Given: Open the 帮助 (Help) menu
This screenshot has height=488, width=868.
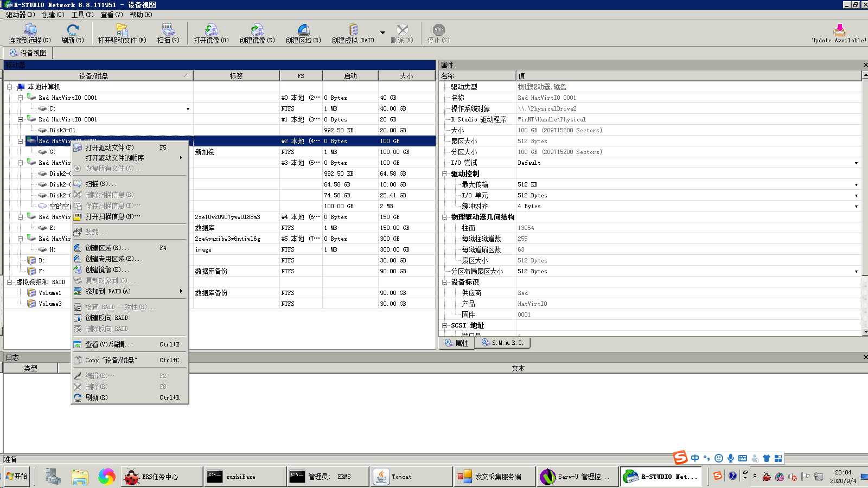Looking at the screenshot, I should (141, 15).
